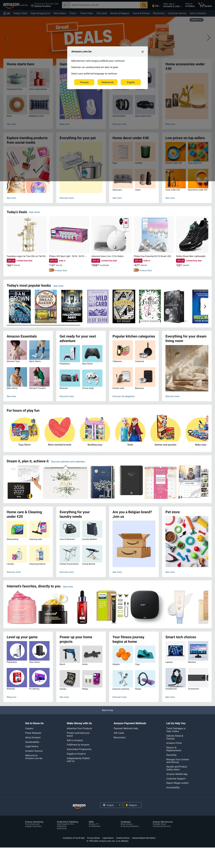Open the footer English language dropdown
The width and height of the screenshot is (215, 868).
click(111, 805)
